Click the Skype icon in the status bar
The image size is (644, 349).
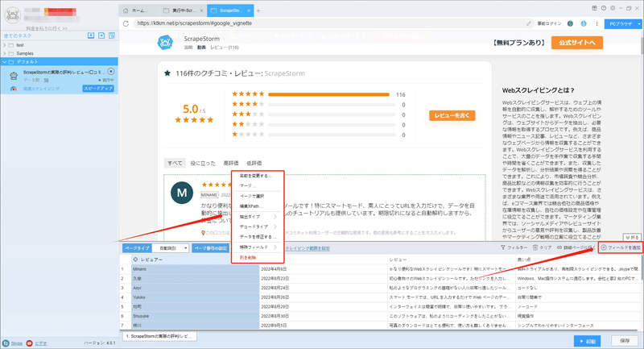6,343
